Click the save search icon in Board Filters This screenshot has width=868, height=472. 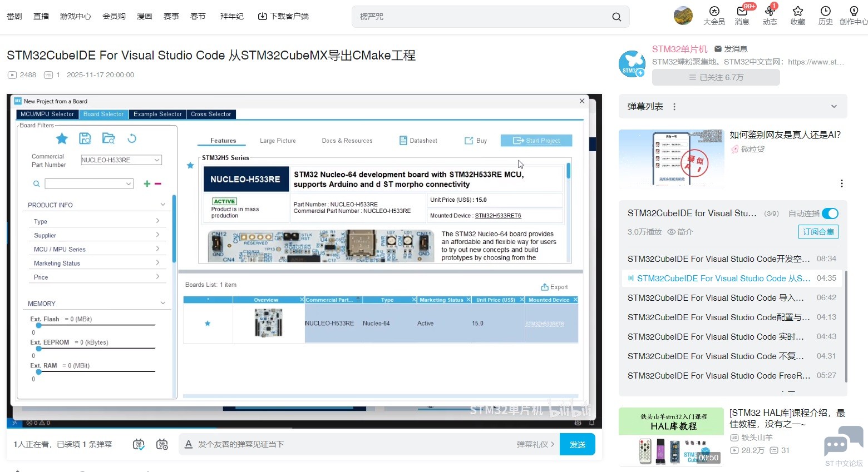[85, 138]
